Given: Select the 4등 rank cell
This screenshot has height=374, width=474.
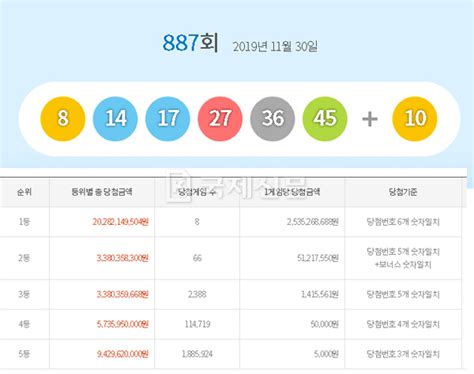Looking at the screenshot, I should click(x=24, y=324).
